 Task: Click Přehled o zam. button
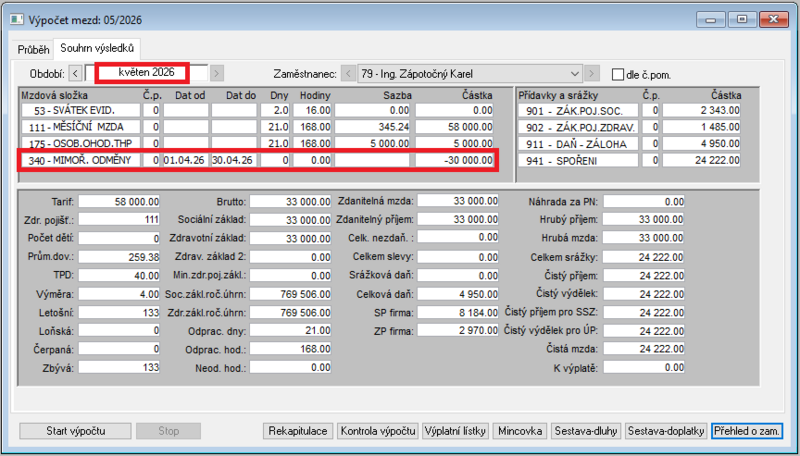(746, 431)
